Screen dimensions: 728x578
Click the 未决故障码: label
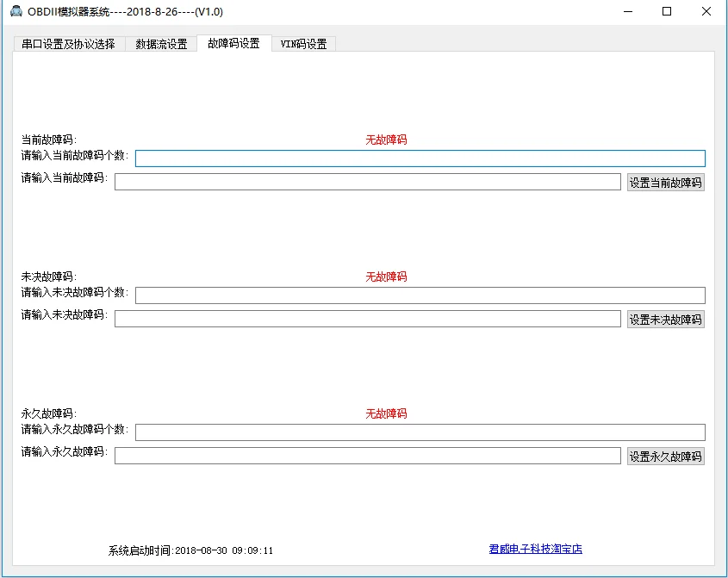point(49,277)
